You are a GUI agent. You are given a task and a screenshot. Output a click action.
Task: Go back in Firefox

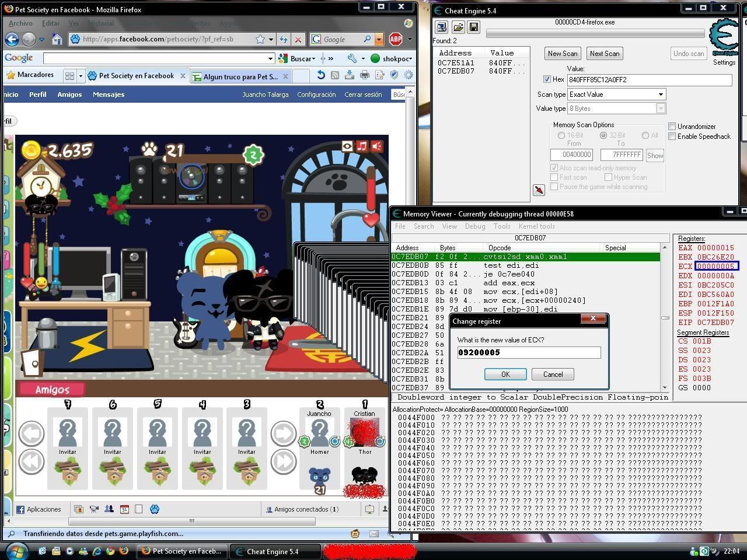12,39
